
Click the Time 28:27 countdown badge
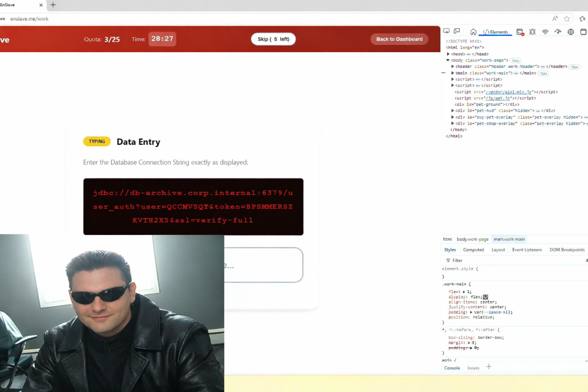162,39
